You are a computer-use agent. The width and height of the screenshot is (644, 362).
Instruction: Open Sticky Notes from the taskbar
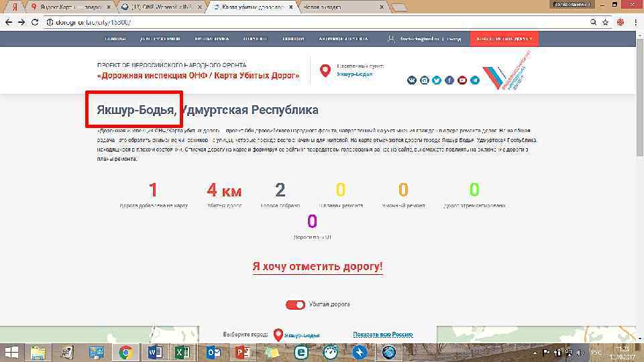point(271,353)
